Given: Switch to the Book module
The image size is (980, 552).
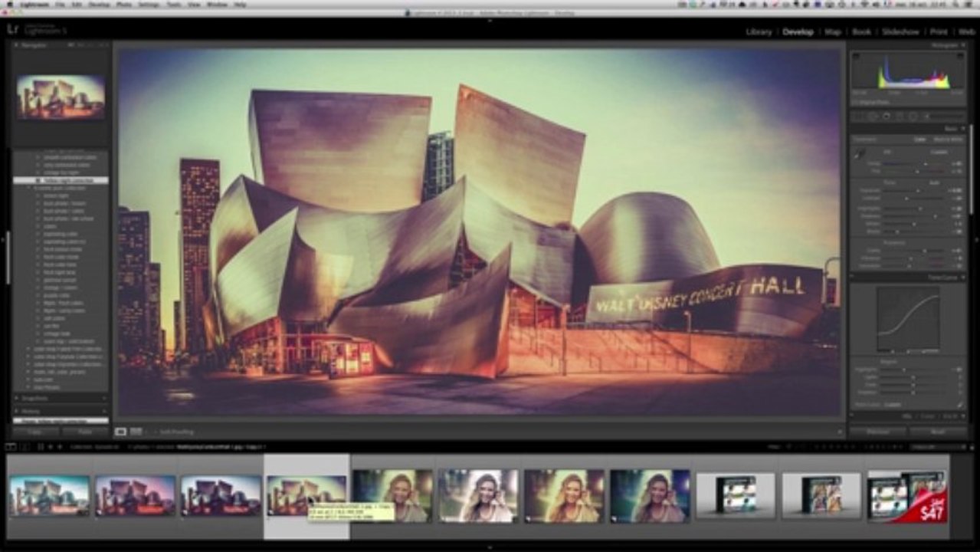Looking at the screenshot, I should (861, 32).
